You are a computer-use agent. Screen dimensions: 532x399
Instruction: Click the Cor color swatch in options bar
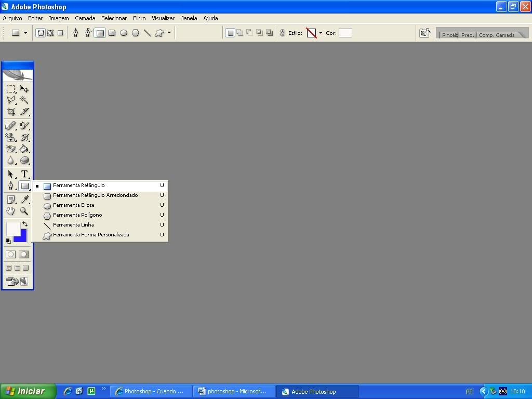click(x=345, y=33)
